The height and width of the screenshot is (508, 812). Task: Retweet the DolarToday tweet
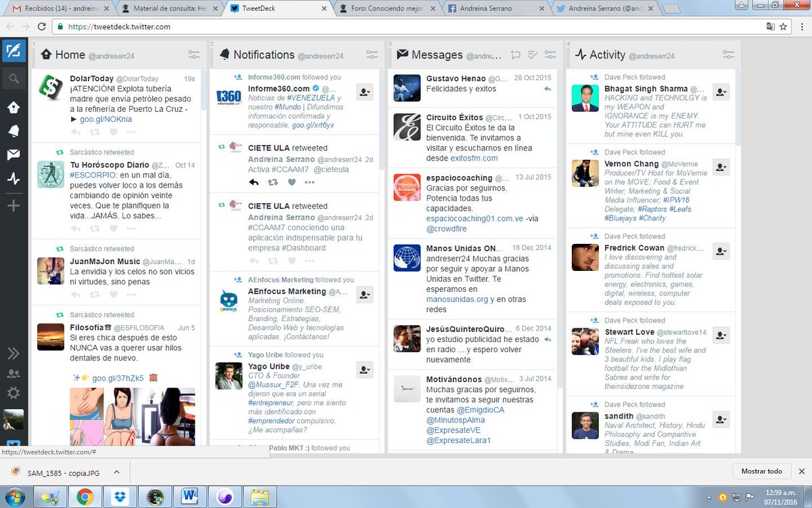(95, 132)
